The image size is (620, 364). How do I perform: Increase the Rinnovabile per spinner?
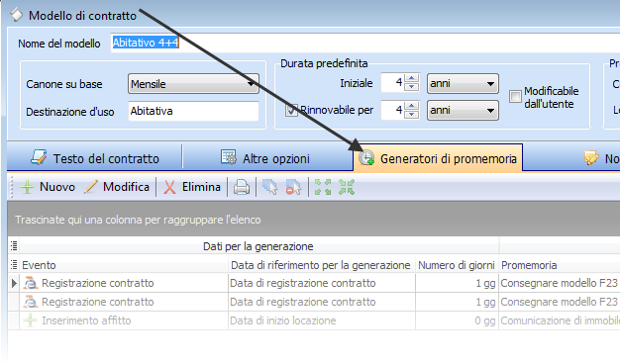coord(412,106)
